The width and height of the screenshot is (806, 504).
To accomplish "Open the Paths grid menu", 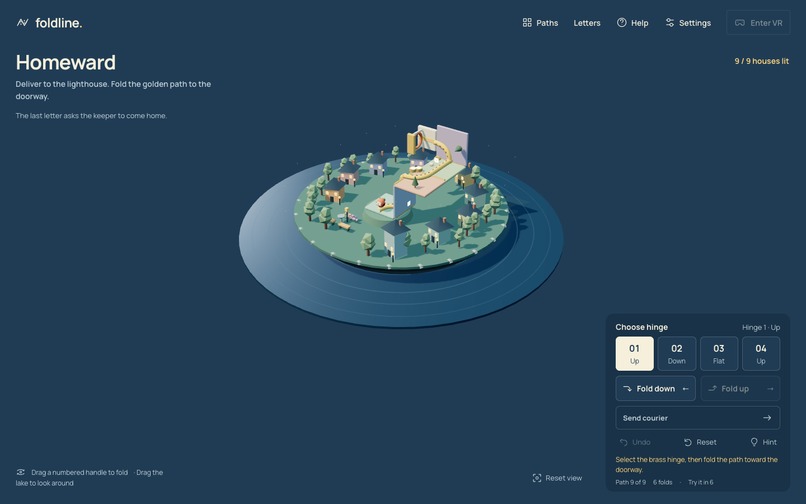I will pyautogui.click(x=540, y=23).
